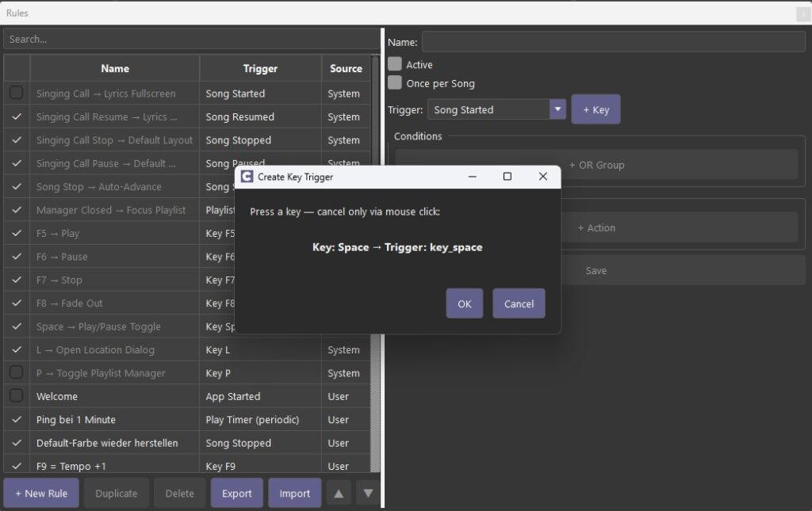Click the move rule up arrow
This screenshot has width=812, height=511.
339,493
